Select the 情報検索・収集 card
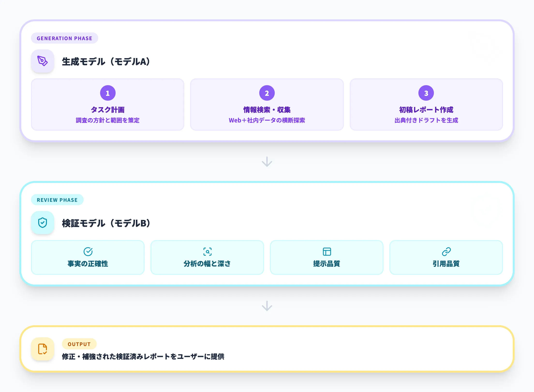 267,105
